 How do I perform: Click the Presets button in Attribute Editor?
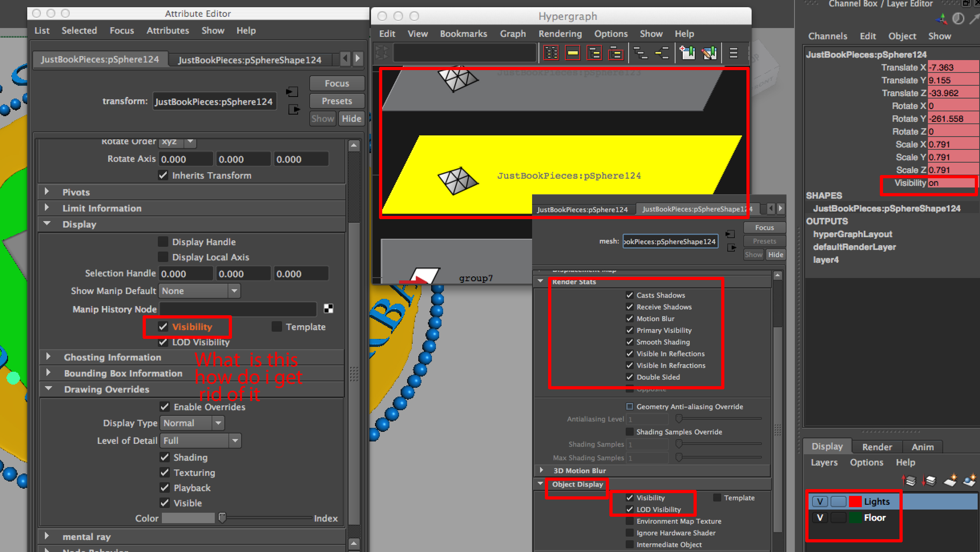click(337, 101)
